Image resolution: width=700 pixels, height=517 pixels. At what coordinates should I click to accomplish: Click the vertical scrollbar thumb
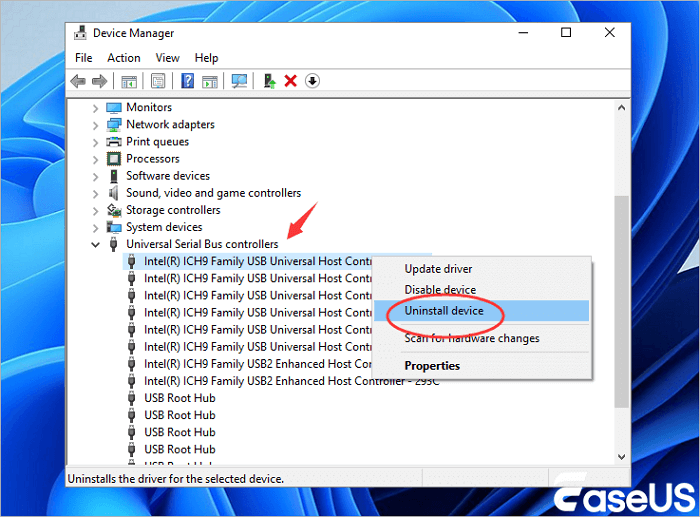(621, 301)
